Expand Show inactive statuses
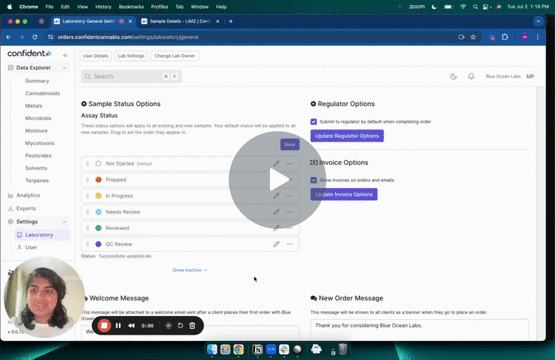The image size is (555, 360). tap(190, 270)
